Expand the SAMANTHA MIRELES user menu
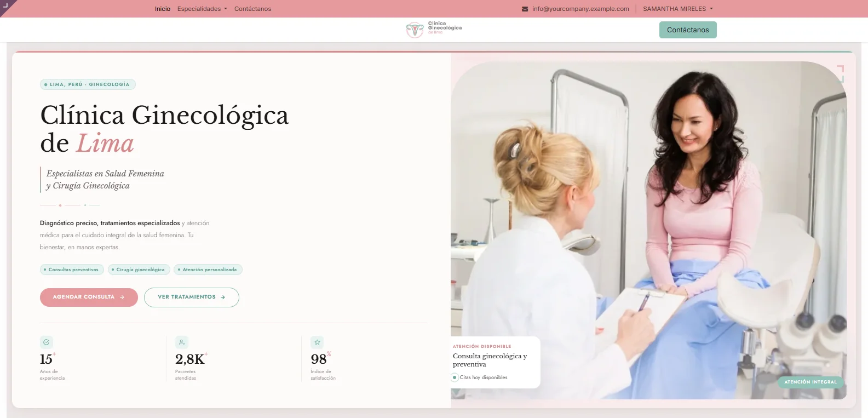This screenshot has height=418, width=868. pyautogui.click(x=678, y=9)
